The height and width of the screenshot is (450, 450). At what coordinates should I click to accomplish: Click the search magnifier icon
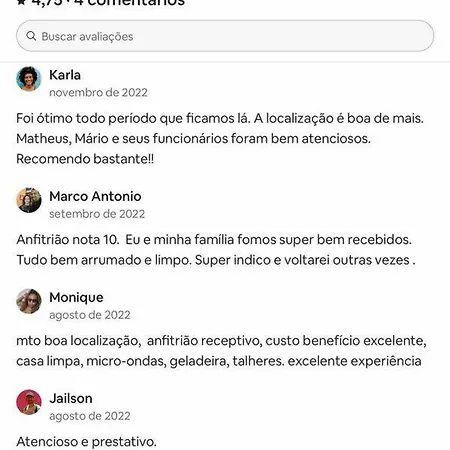[31, 36]
